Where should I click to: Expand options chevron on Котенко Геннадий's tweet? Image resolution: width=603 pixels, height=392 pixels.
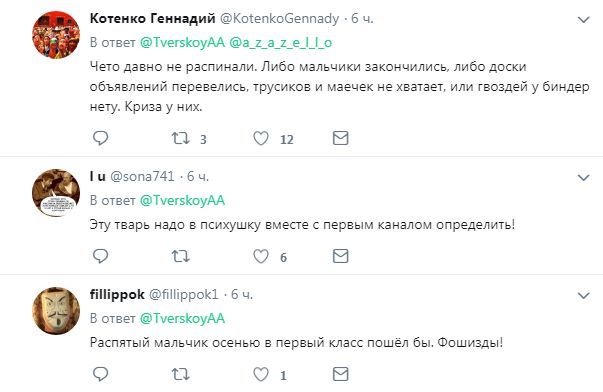(x=583, y=20)
